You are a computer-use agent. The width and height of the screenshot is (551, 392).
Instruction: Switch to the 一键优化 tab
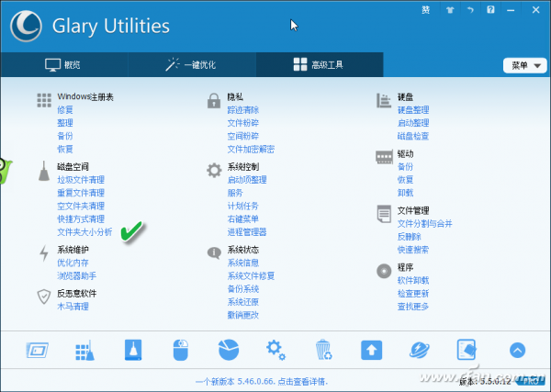point(191,64)
